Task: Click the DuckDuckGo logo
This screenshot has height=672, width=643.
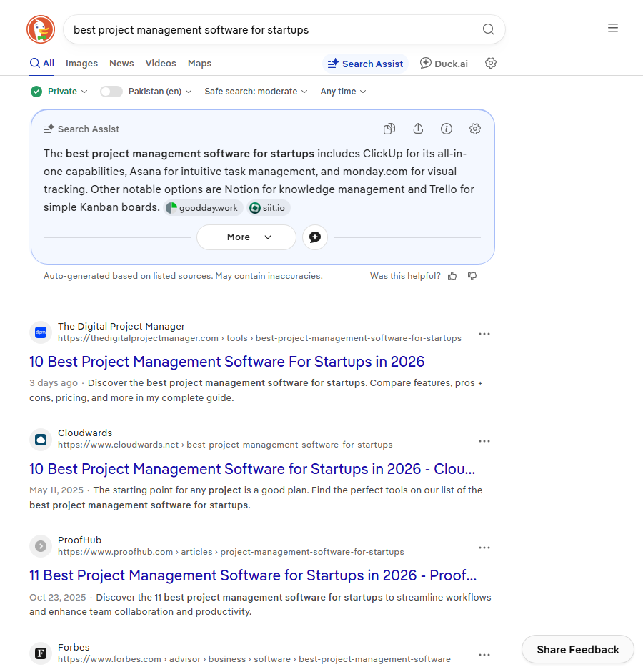Action: (x=41, y=29)
